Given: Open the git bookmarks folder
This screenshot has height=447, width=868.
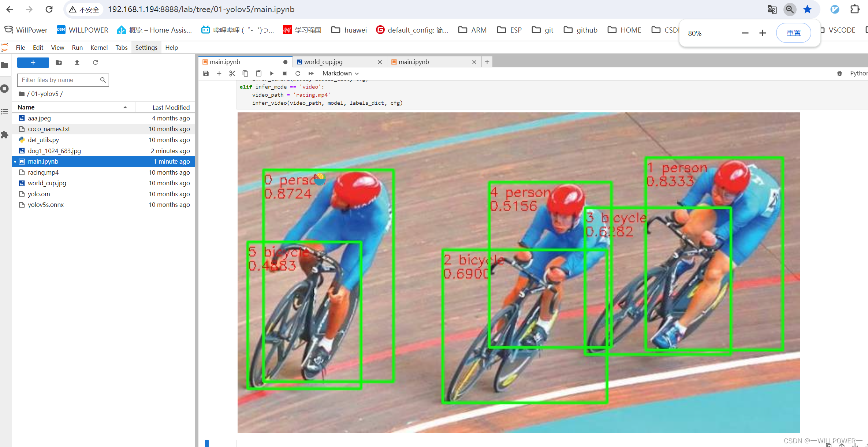Looking at the screenshot, I should 543,30.
